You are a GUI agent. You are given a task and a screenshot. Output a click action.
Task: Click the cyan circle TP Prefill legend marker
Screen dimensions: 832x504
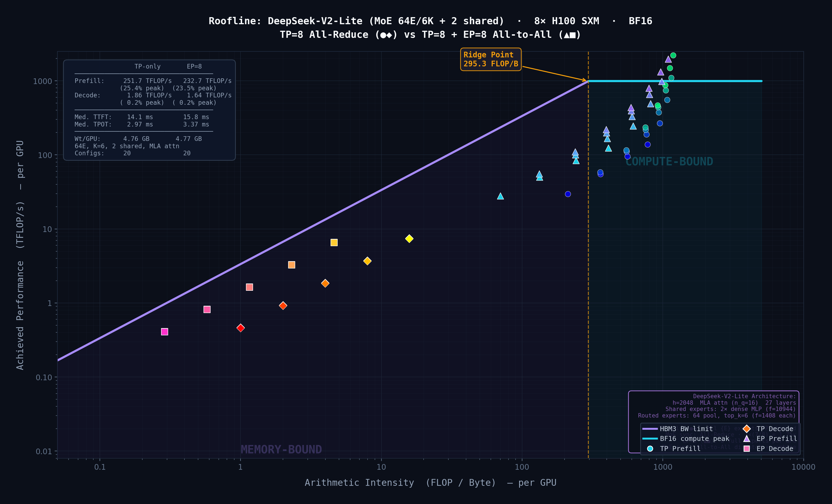tap(650, 448)
